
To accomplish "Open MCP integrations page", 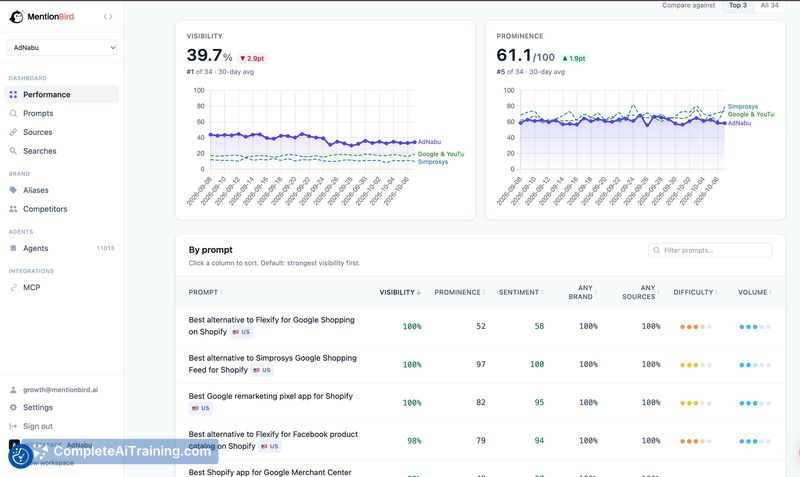I will [62, 288].
